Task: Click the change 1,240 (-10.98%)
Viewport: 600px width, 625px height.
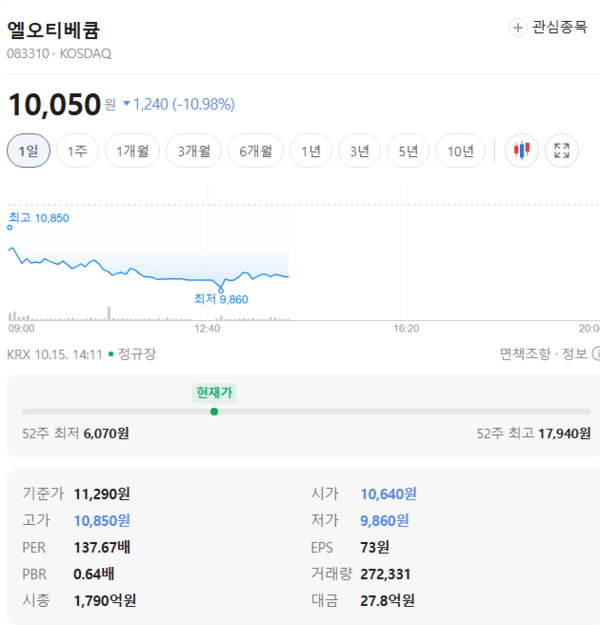Action: coord(179,104)
